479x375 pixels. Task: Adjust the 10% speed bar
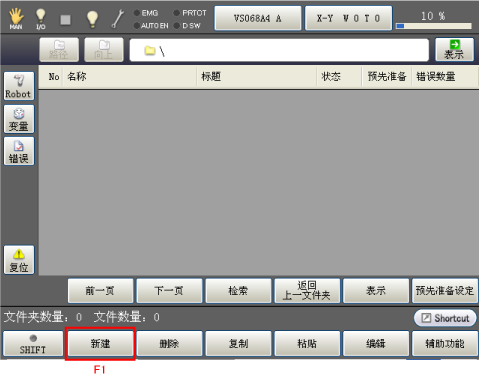433,26
